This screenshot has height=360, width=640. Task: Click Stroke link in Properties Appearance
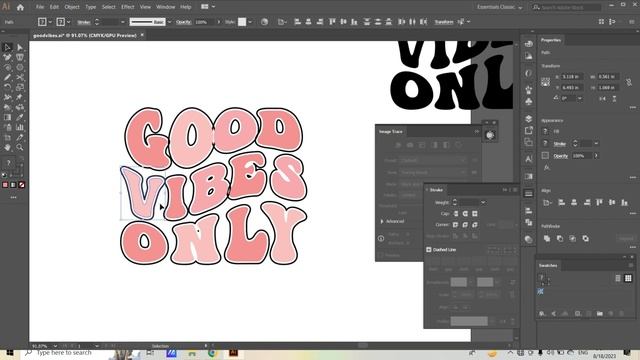point(560,144)
